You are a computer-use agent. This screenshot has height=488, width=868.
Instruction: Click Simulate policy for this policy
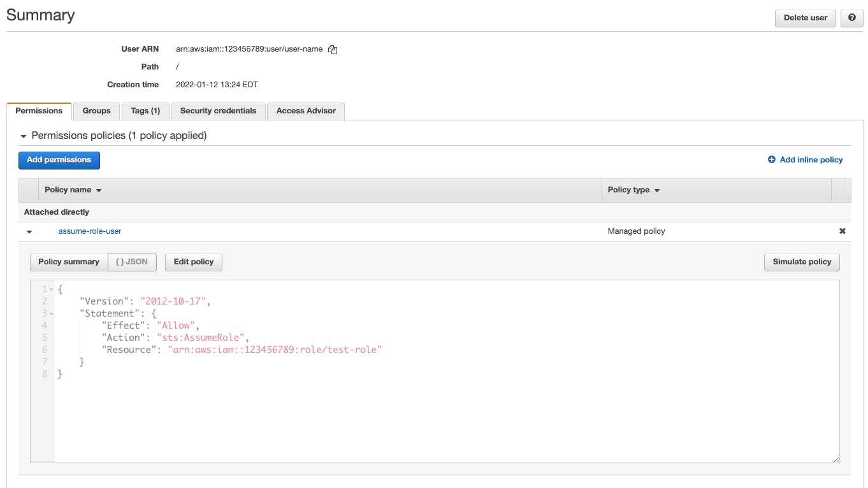(x=802, y=261)
